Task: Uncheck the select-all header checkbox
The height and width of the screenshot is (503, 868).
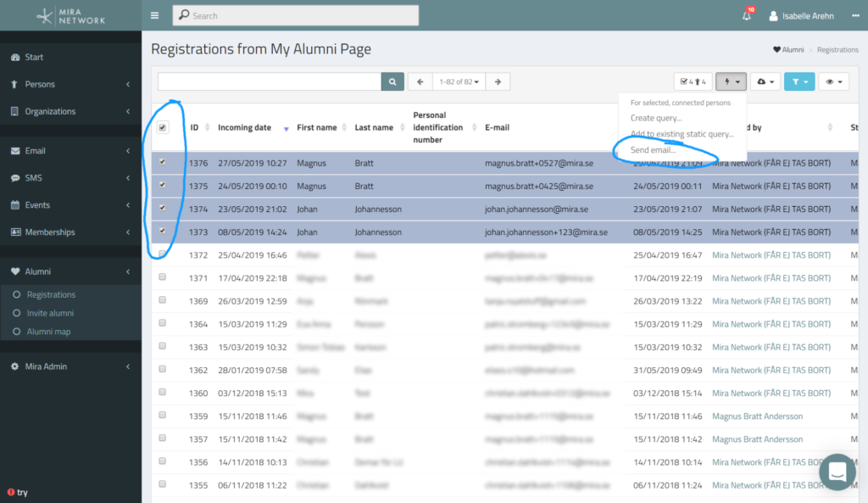Action: pos(162,127)
